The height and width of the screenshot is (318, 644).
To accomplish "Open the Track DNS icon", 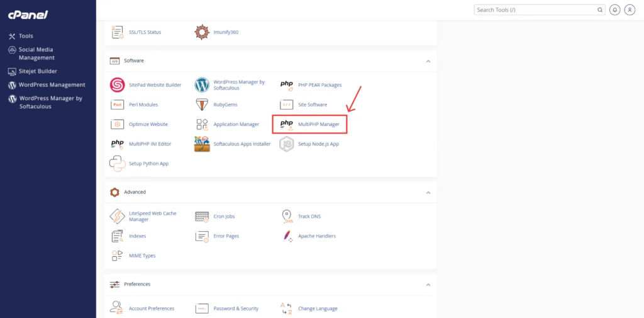I will tap(287, 217).
